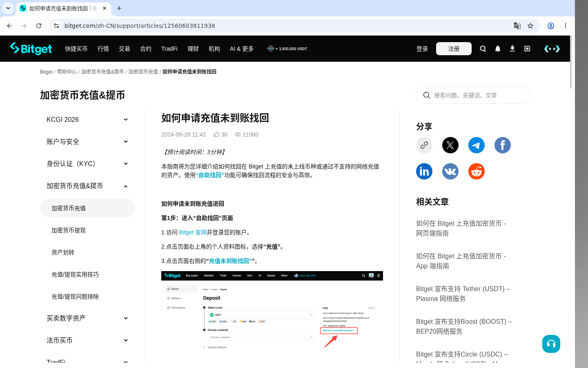This screenshot has height=368, width=588.
Task: Click the 注册 register button
Action: pyautogui.click(x=454, y=49)
